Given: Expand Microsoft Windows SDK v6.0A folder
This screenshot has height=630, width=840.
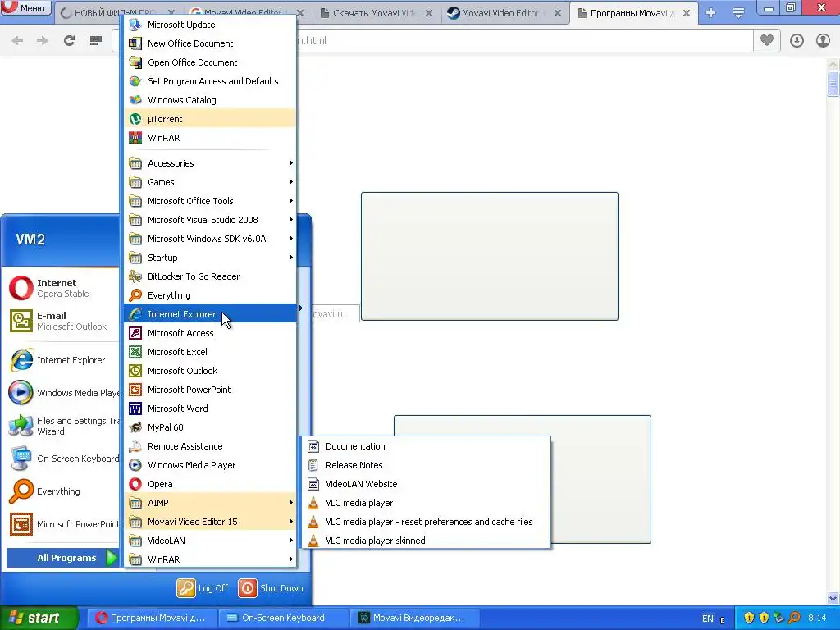Looking at the screenshot, I should [x=210, y=239].
